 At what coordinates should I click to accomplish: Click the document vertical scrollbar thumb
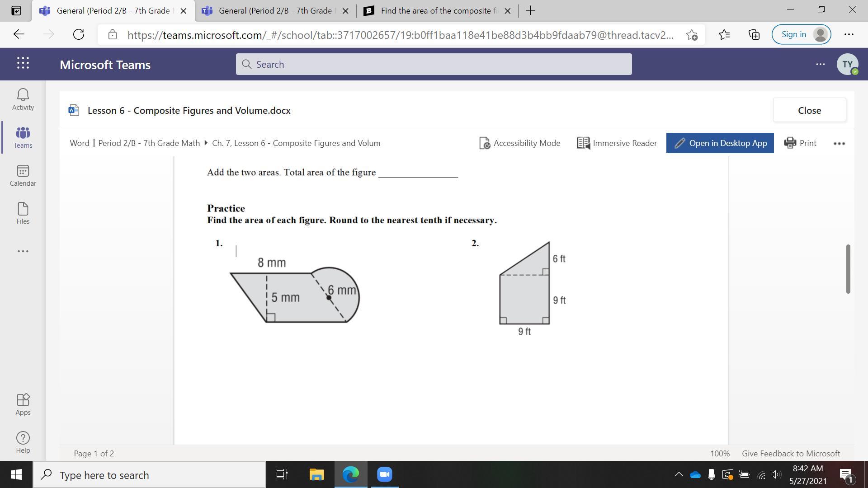pyautogui.click(x=848, y=269)
